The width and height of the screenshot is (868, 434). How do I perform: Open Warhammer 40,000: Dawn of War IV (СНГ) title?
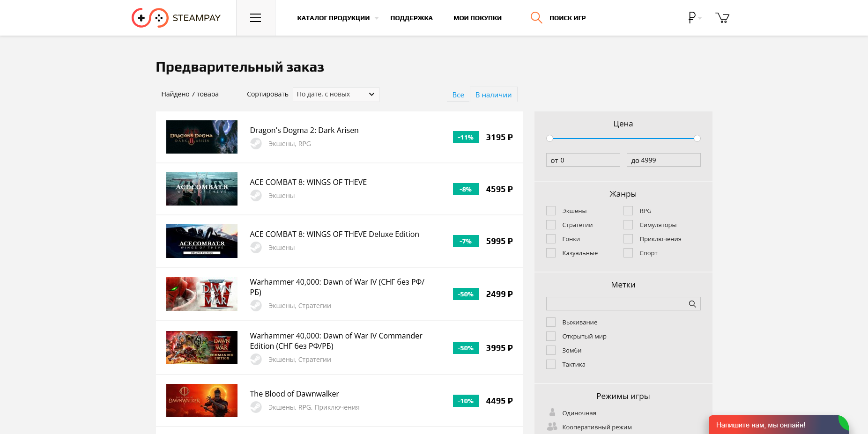(337, 287)
